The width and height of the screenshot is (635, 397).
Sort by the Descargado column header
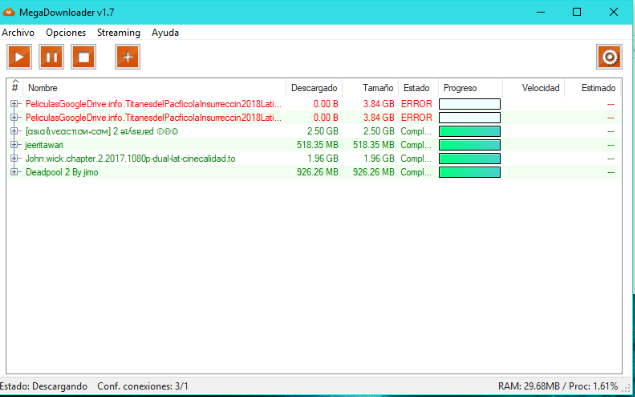click(314, 88)
